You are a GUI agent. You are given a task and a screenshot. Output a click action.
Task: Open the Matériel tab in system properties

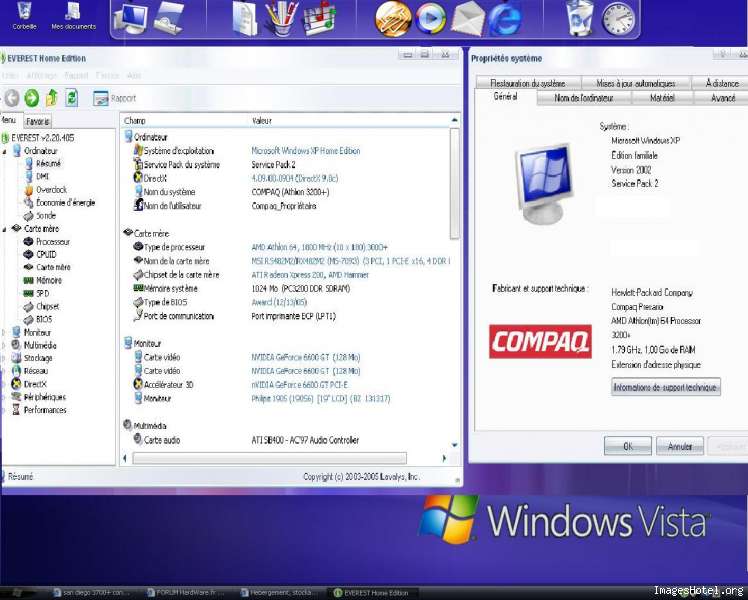662,98
